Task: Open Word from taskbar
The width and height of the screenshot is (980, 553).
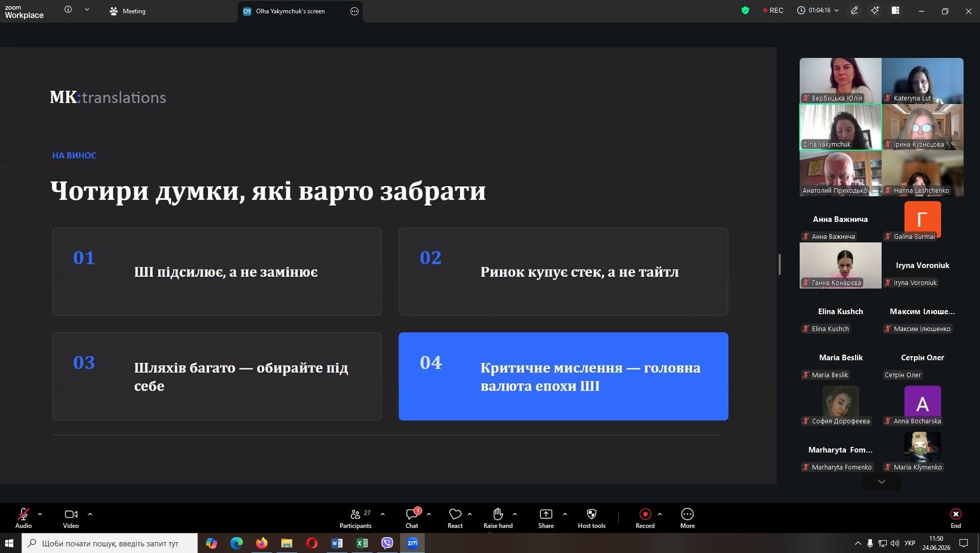Action: [x=337, y=543]
